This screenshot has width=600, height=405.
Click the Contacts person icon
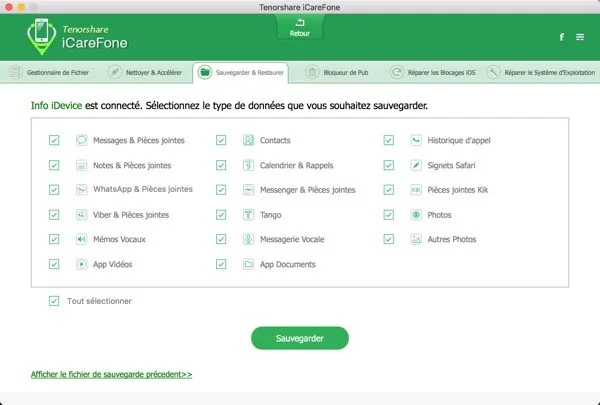point(248,140)
